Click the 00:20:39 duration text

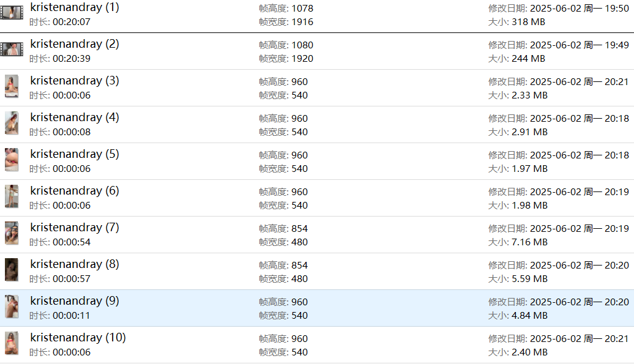(x=72, y=59)
